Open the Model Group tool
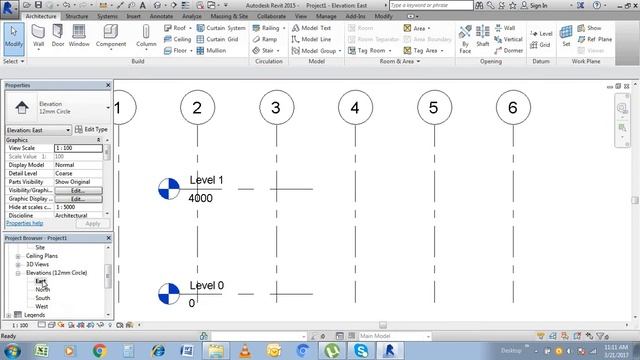This screenshot has width=640, height=360. point(316,51)
